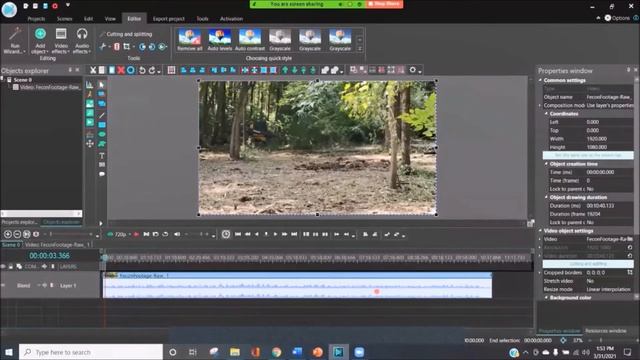Open the Activation tab
The height and width of the screenshot is (360, 640).
[x=231, y=19]
